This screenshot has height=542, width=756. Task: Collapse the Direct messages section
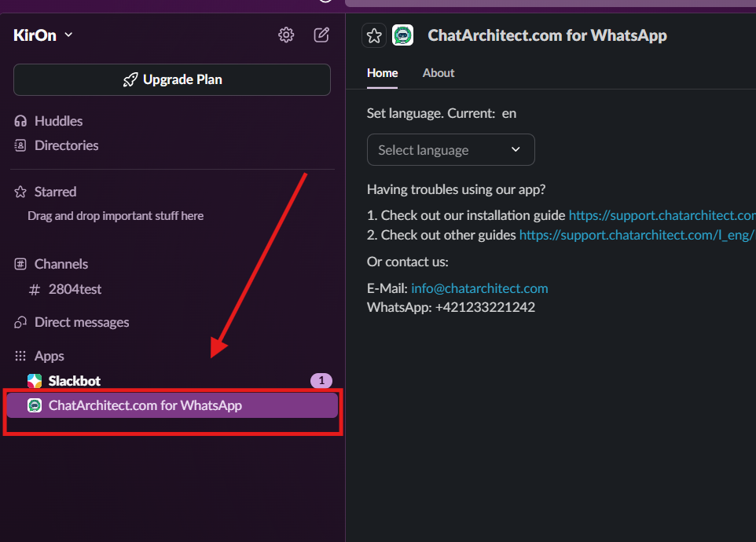tap(82, 322)
